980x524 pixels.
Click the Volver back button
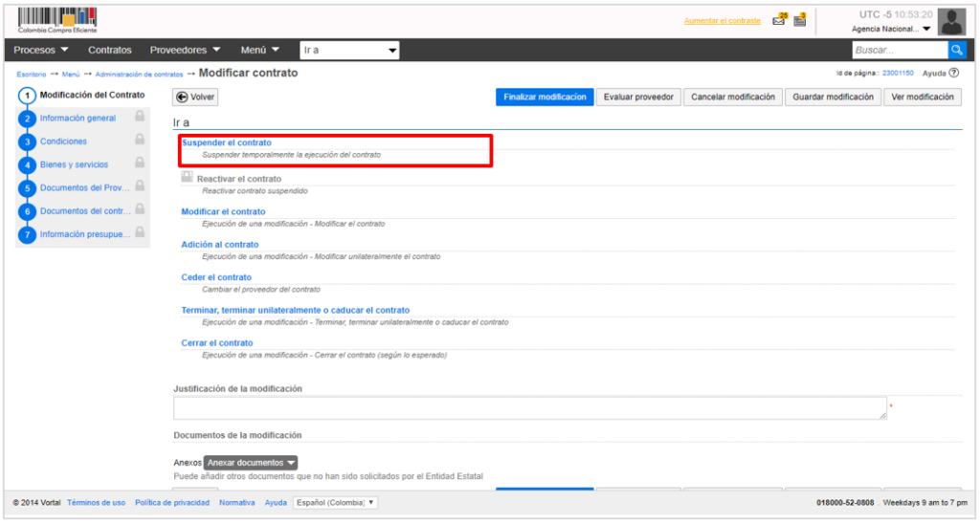point(195,97)
